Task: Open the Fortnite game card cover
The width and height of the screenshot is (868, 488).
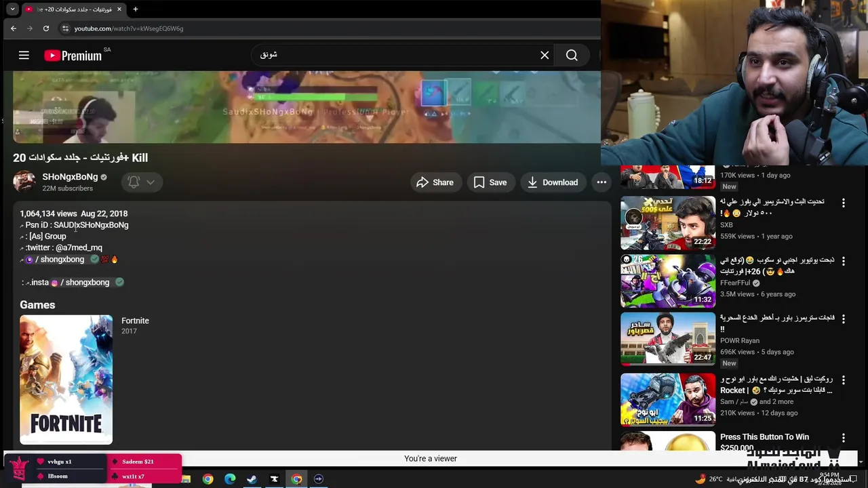Action: click(66, 380)
